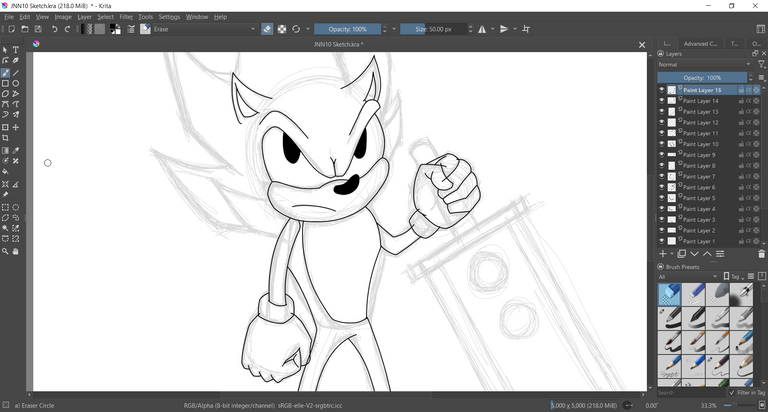The height and width of the screenshot is (412, 768).
Task: Select the Pan hand tool
Action: pos(16,251)
